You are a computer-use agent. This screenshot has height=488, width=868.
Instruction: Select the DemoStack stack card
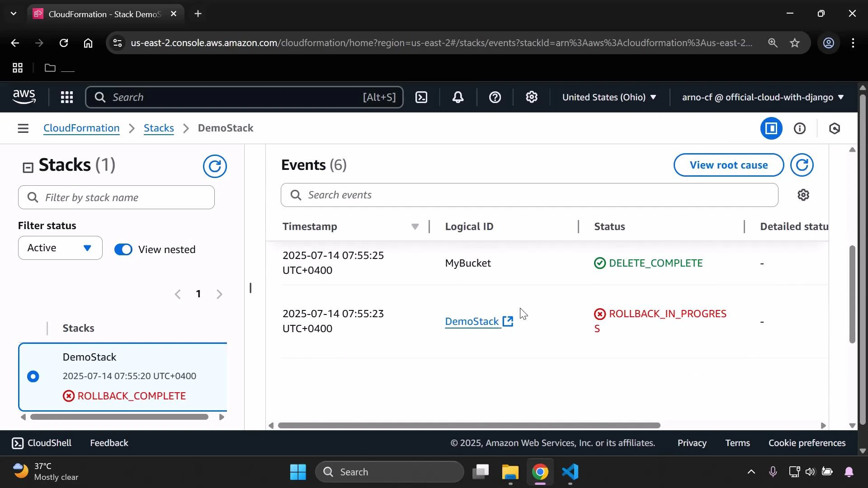[123, 377]
